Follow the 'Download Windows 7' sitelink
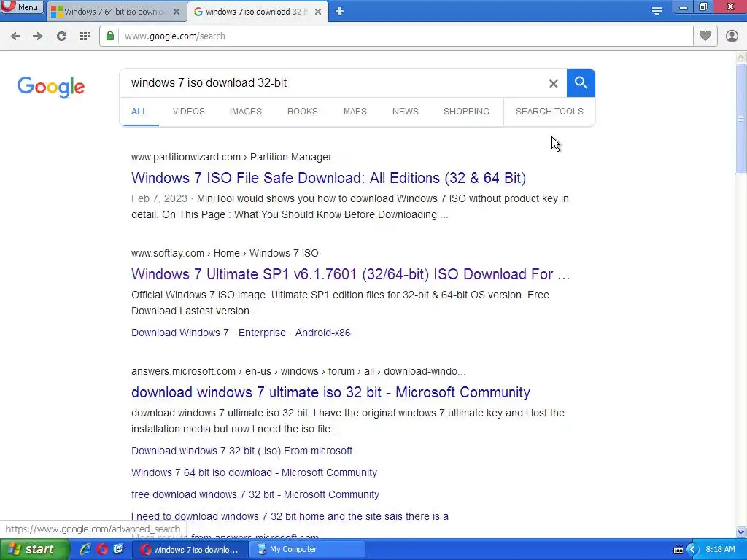 180,332
